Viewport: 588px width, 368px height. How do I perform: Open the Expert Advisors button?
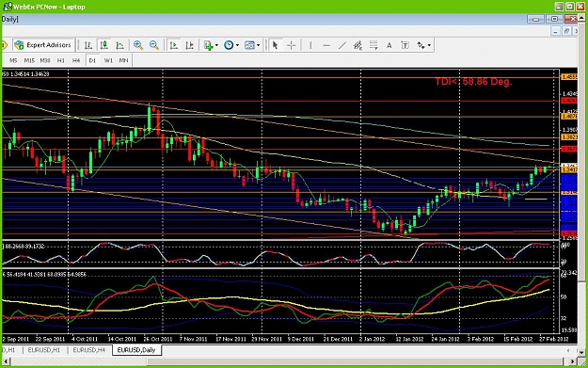(42, 45)
